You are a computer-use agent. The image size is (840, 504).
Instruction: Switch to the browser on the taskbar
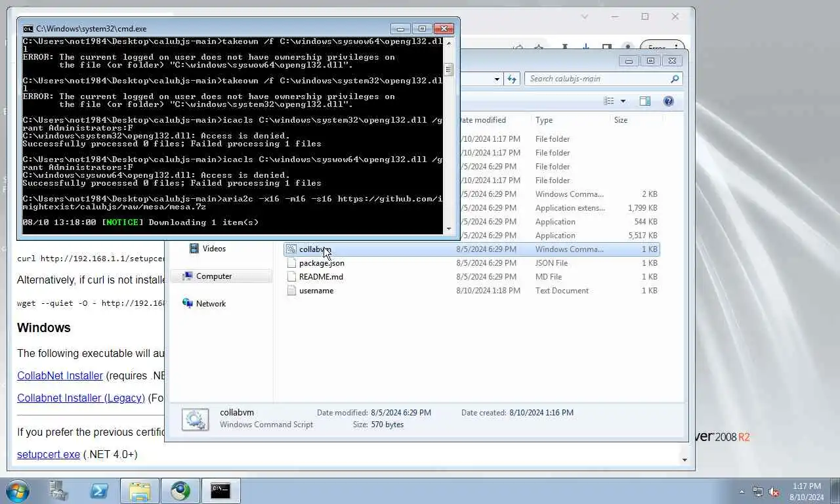180,491
